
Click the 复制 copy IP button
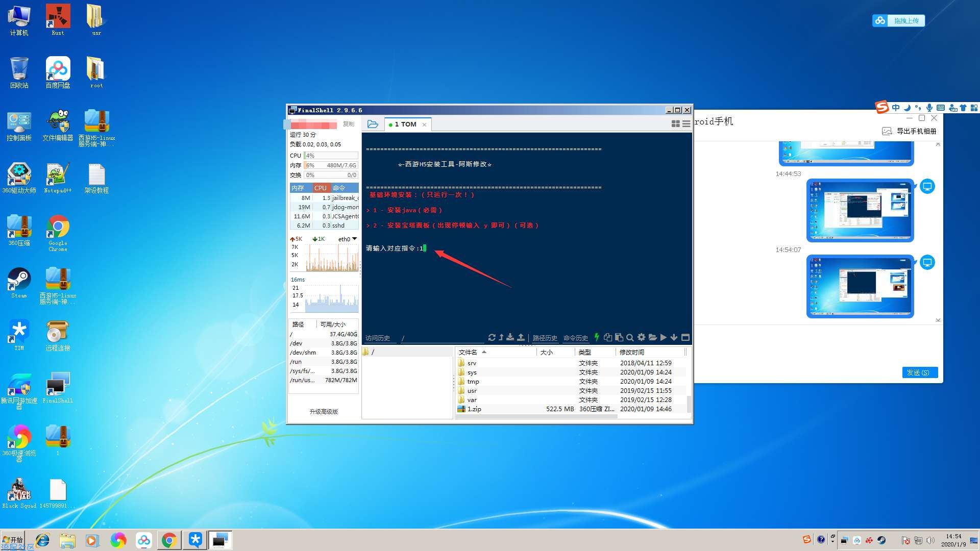coord(349,124)
